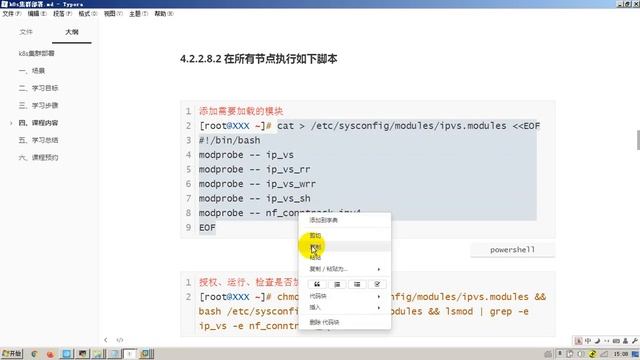
Task: Click the wrench settings icon in the IME bar
Action: click(635, 340)
